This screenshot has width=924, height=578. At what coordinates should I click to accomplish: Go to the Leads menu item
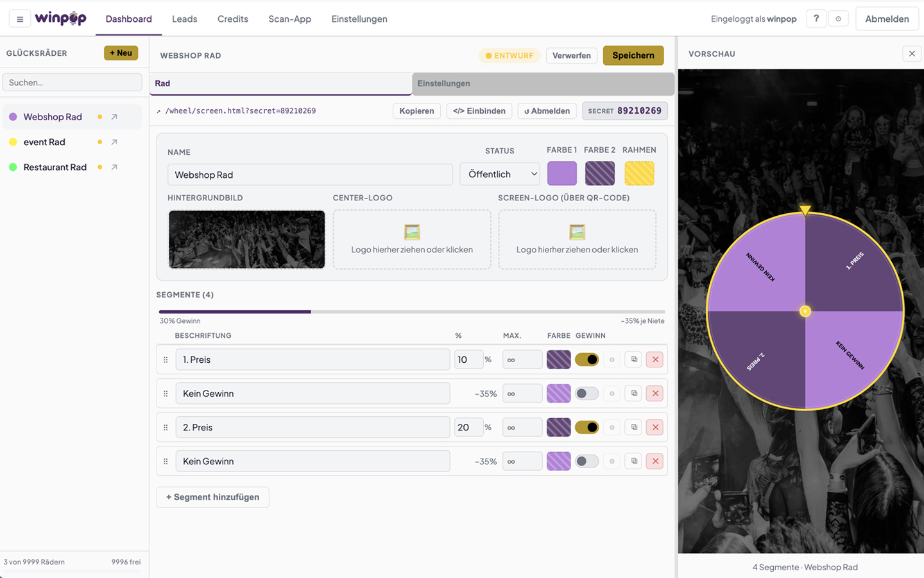pyautogui.click(x=184, y=19)
